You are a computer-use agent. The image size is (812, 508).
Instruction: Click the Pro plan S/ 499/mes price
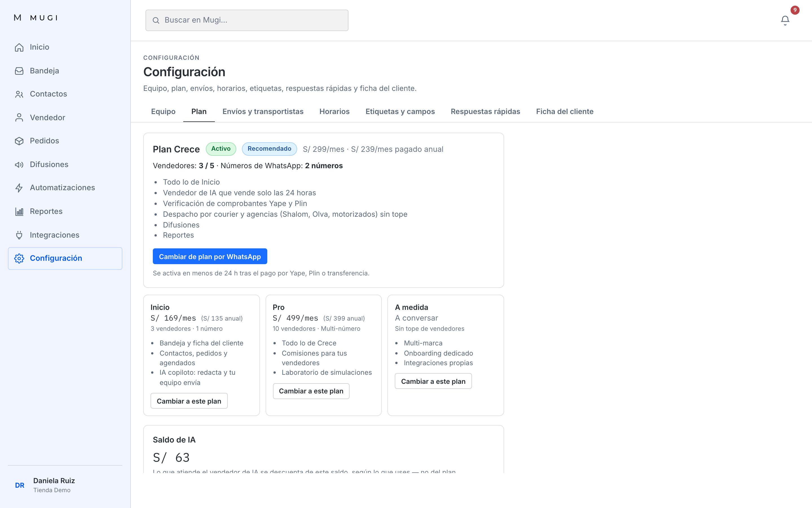coord(295,318)
